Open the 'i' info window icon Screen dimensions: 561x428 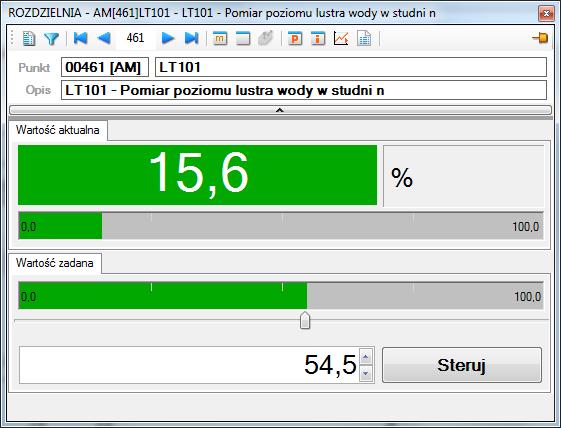318,38
